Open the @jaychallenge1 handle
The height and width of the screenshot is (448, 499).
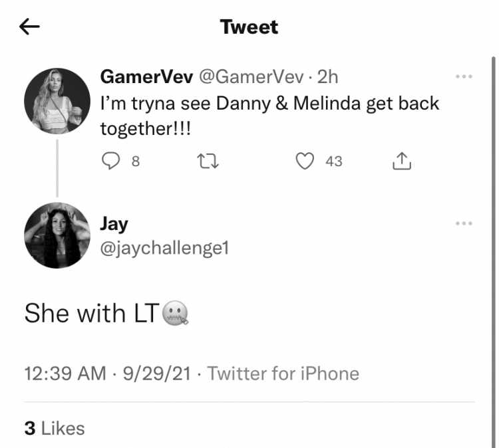coord(164,248)
